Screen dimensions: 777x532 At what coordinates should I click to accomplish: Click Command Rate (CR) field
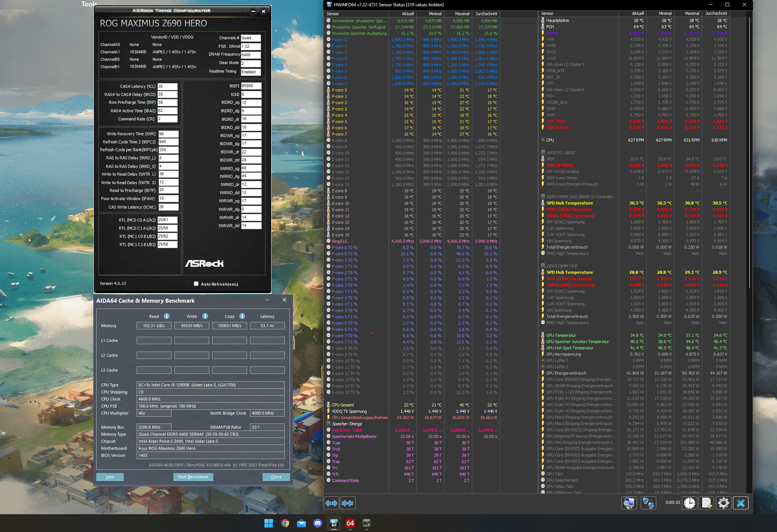click(167, 119)
